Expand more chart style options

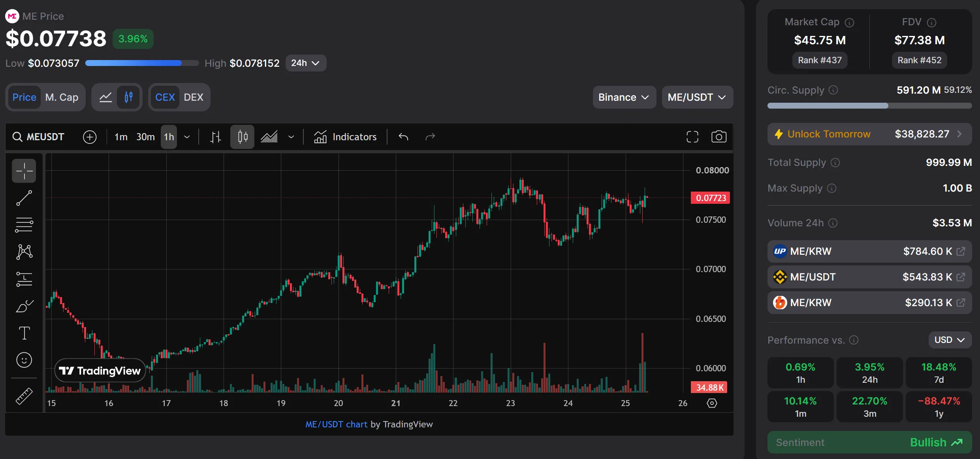(x=291, y=137)
